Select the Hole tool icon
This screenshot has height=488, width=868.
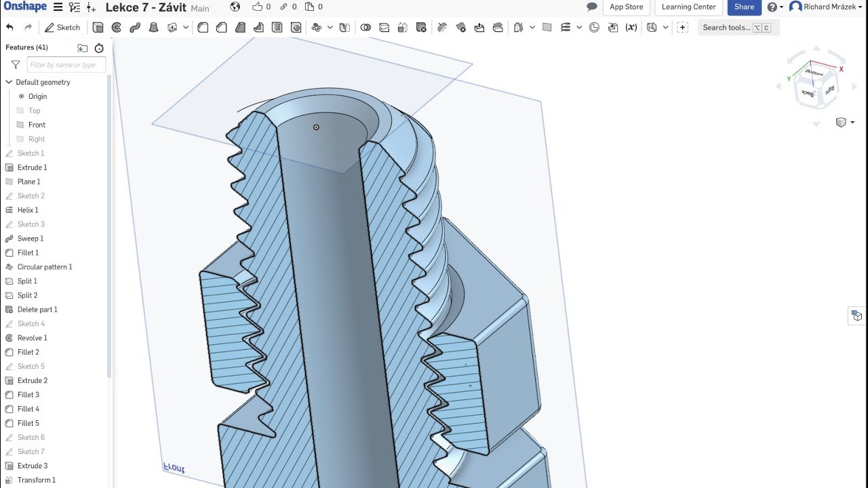[x=296, y=28]
